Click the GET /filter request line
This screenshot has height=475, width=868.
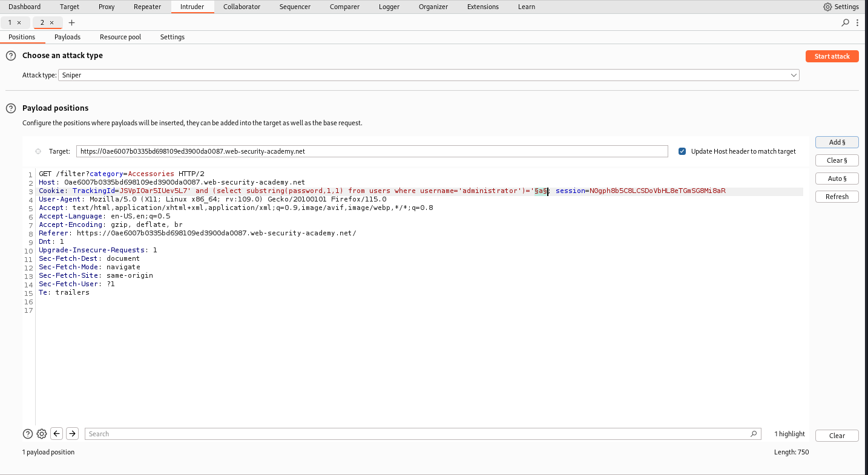point(122,174)
